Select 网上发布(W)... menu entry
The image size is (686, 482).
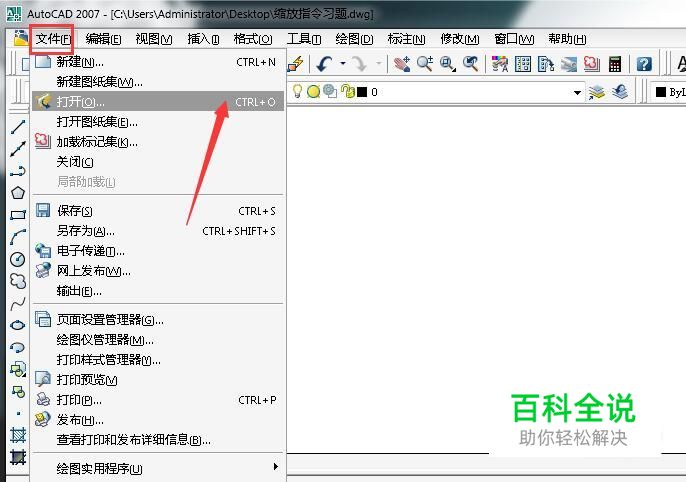[158, 271]
